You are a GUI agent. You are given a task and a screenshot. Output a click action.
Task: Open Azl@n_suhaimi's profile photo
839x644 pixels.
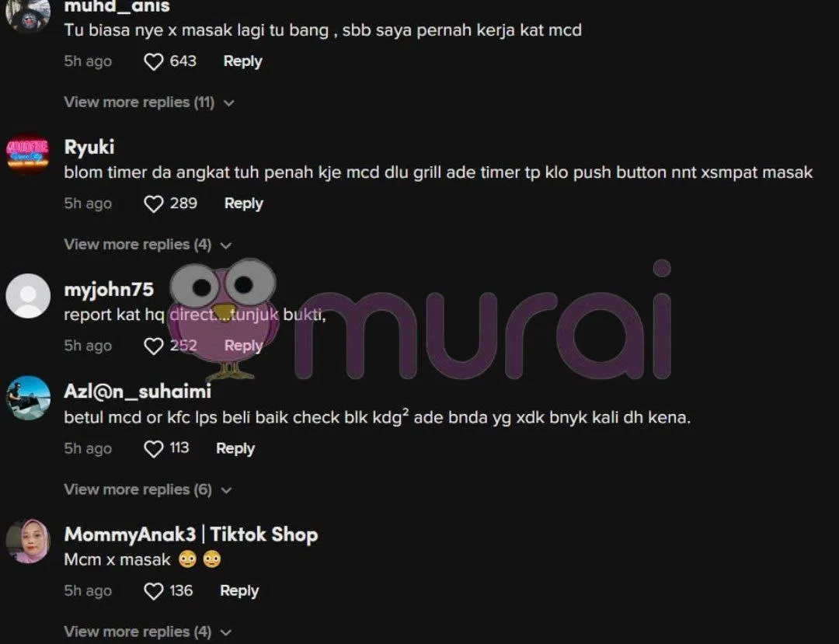(x=28, y=398)
